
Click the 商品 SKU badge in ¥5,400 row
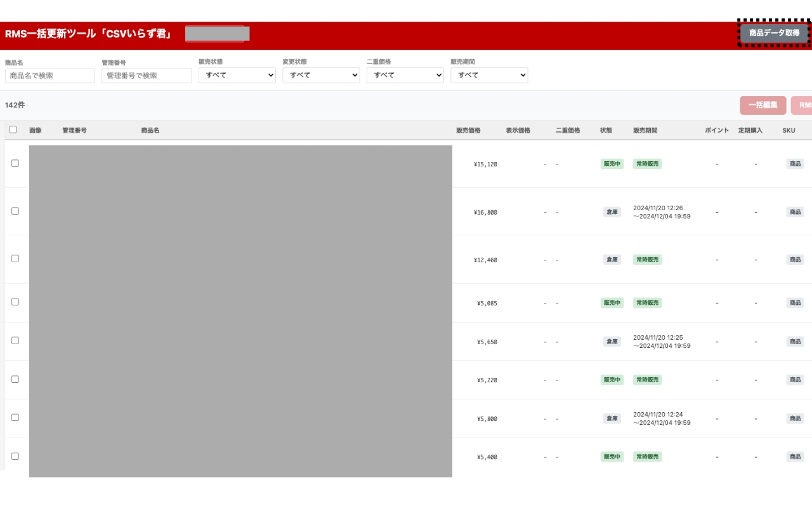(x=795, y=457)
